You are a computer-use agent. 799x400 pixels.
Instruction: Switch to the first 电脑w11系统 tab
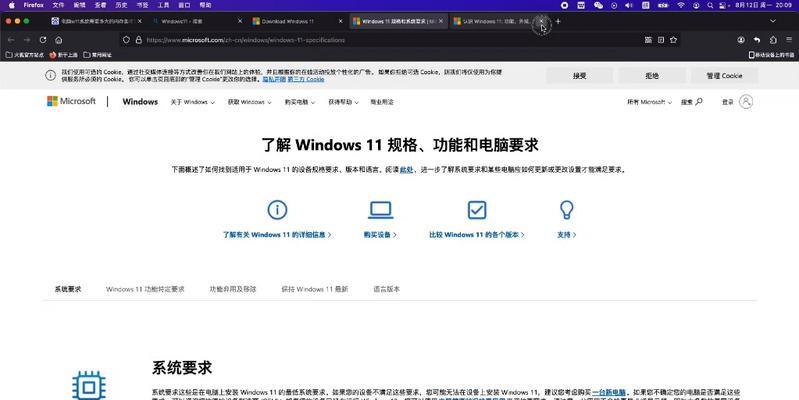click(x=97, y=21)
